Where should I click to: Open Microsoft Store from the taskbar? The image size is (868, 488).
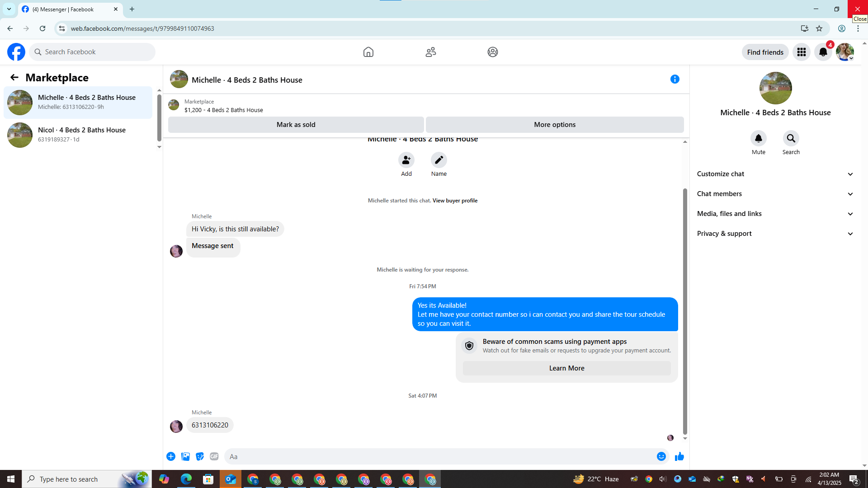(x=208, y=479)
